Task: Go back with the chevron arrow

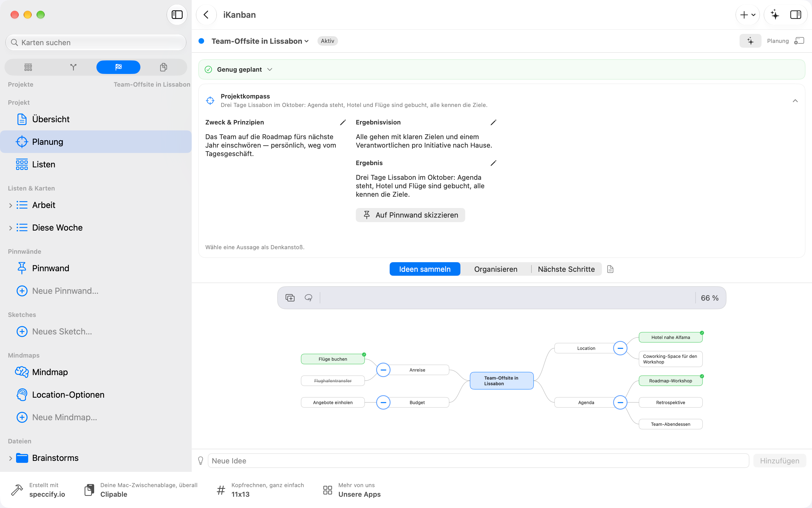Action: [206, 15]
